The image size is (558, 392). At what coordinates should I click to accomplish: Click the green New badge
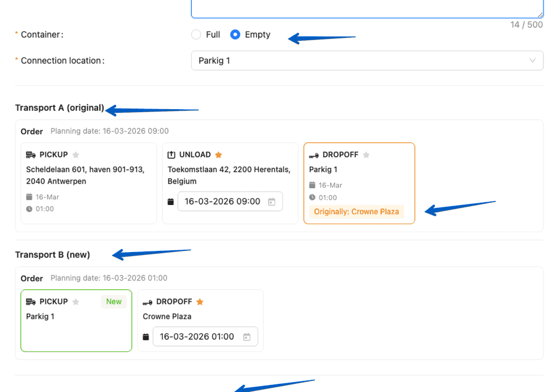114,301
